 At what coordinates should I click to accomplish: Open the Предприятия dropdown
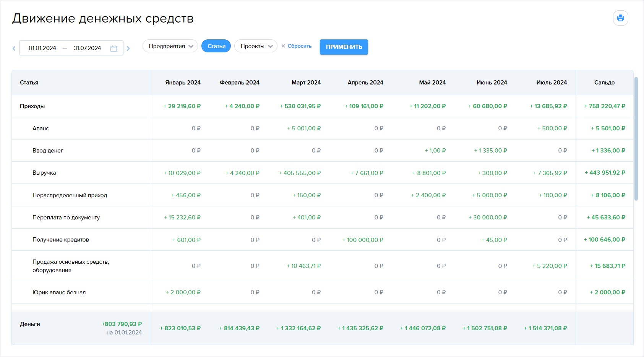[170, 46]
